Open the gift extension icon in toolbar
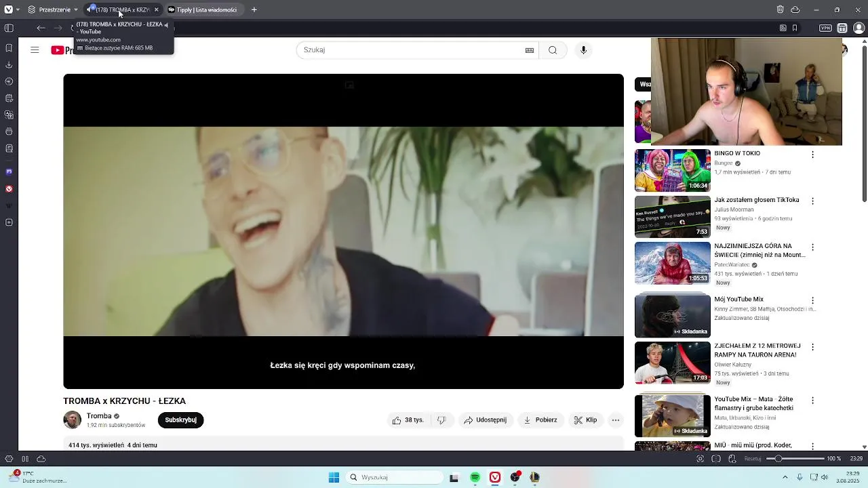 (x=842, y=28)
